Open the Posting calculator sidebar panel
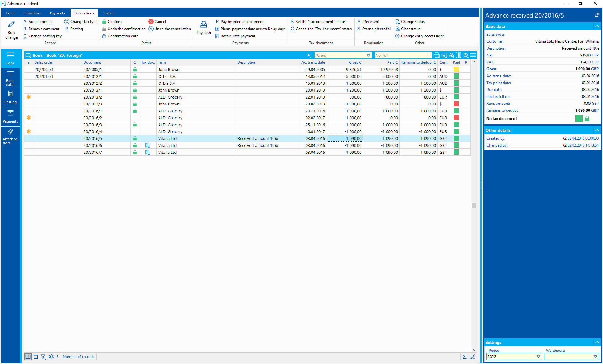The width and height of the screenshot is (603, 364). tap(10, 97)
